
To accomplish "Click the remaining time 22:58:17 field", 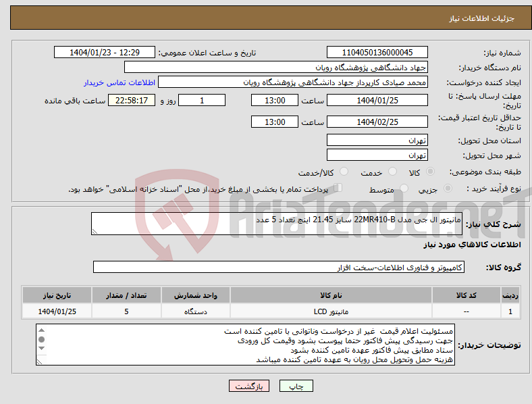I will 132,100.
